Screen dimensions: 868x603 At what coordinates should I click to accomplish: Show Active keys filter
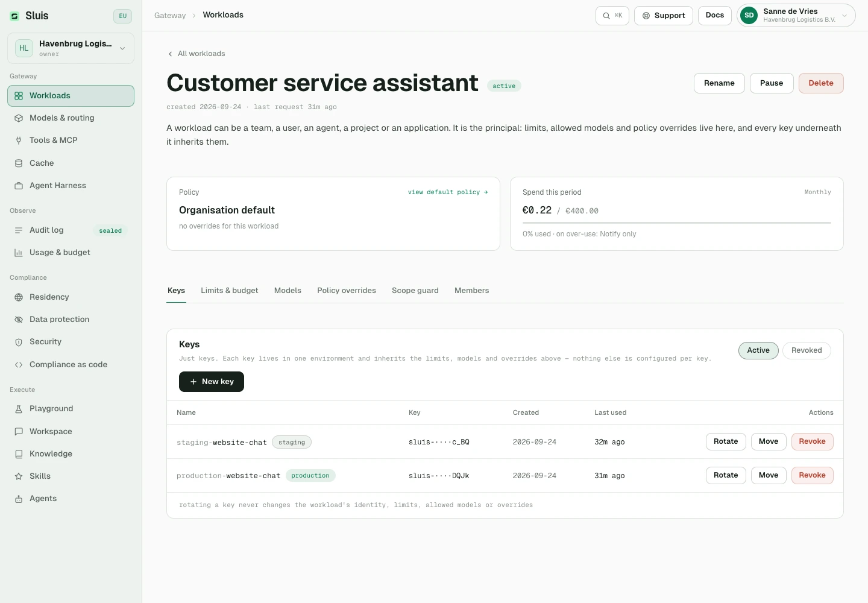(x=758, y=350)
